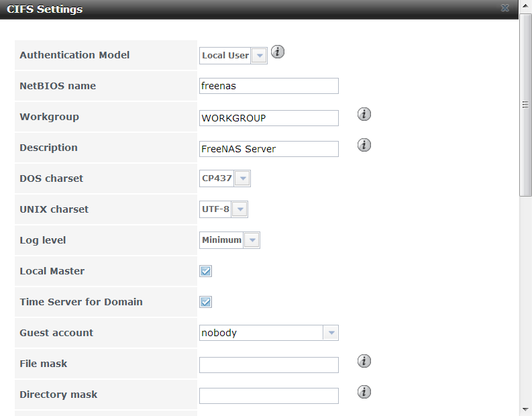Click the scrollbar down arrow
Screen dimensions: 532x416
coord(526,409)
